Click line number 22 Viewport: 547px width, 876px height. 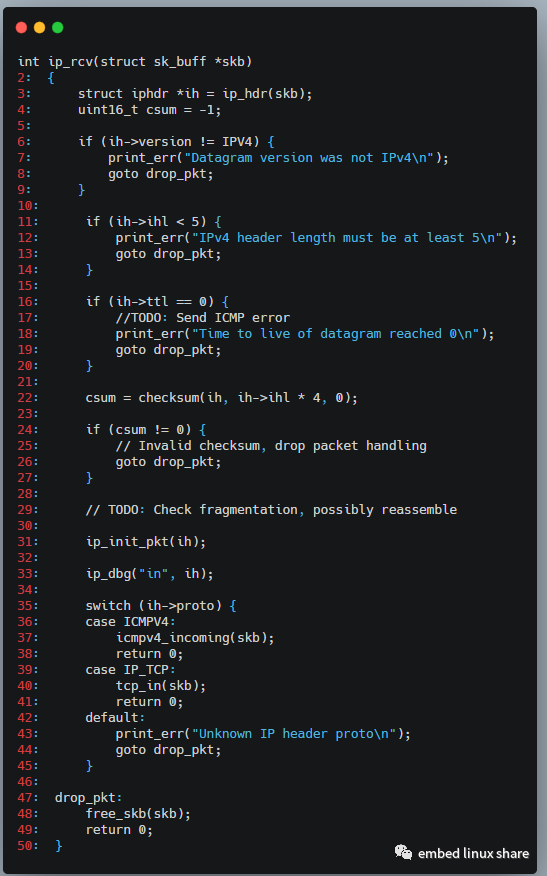(x=28, y=398)
